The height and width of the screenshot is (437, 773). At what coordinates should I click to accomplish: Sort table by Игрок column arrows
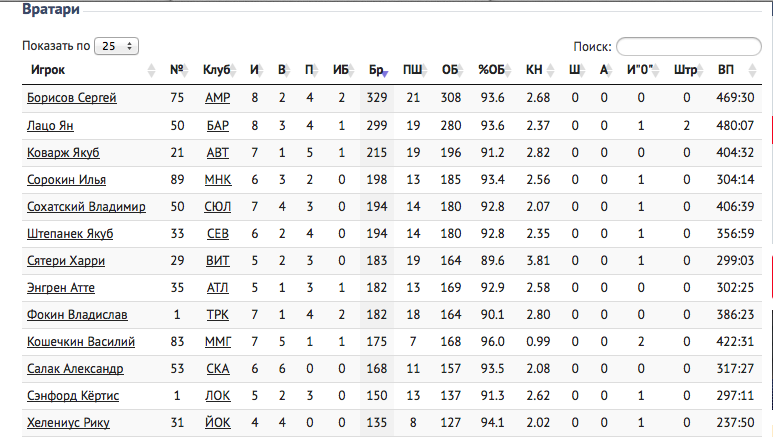point(151,71)
